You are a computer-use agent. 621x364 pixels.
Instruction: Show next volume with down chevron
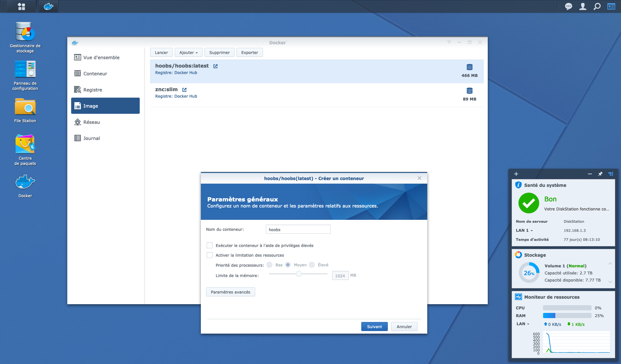click(x=610, y=282)
